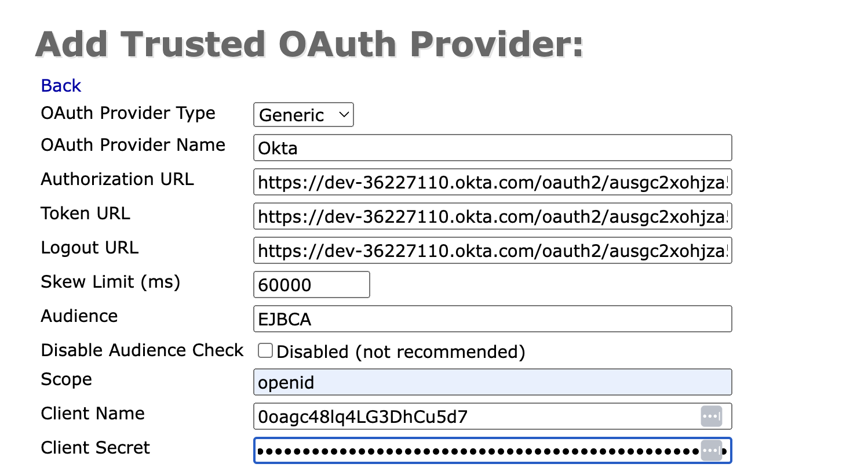
Task: Click the "Skew Limit (ms)" label
Action: [111, 282]
